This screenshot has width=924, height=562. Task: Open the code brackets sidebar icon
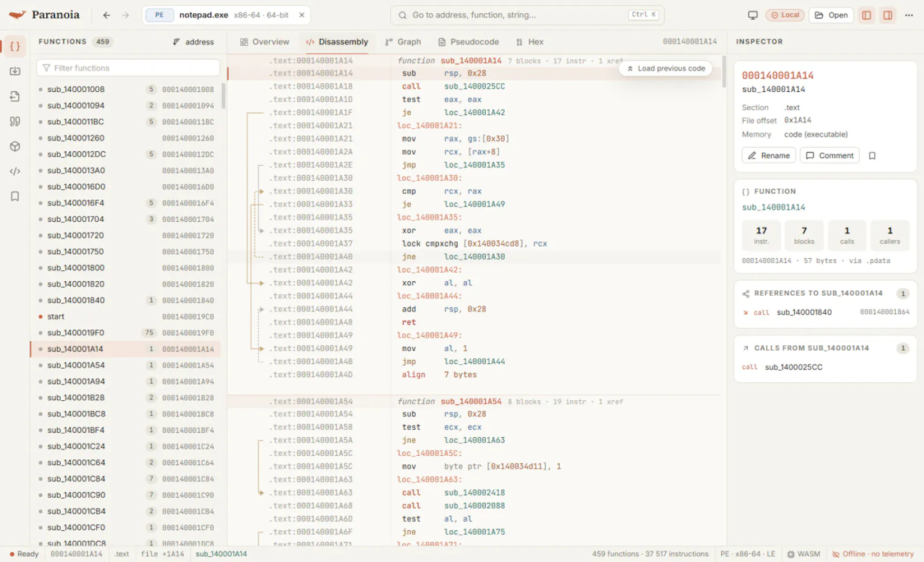coord(15,171)
